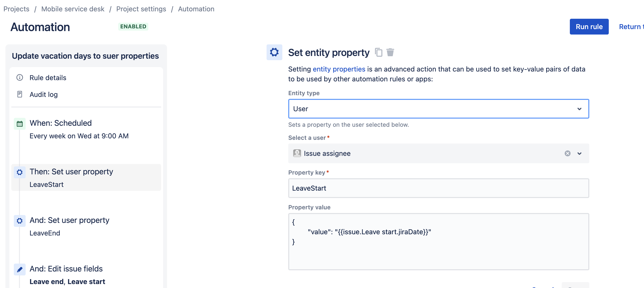The image size is (644, 288).
Task: Click into the Property key field
Action: 438,188
